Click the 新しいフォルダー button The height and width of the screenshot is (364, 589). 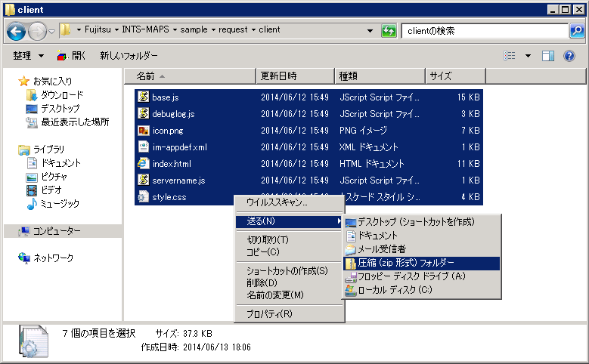click(x=129, y=56)
